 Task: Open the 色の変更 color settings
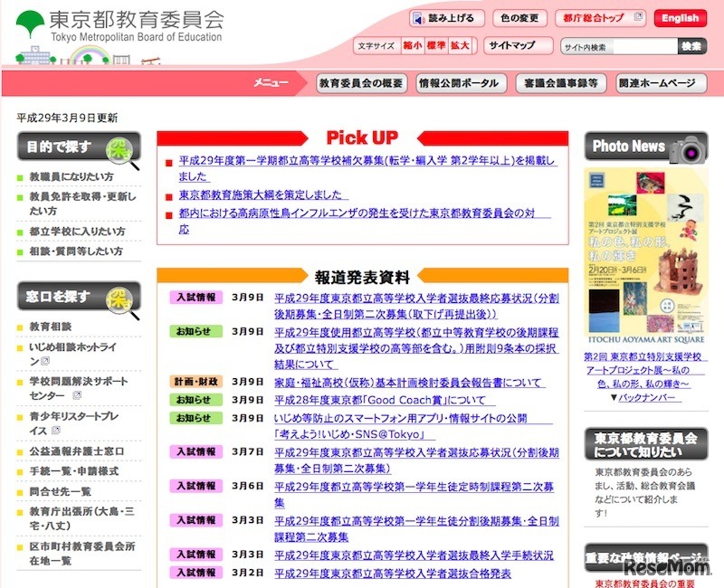click(519, 18)
